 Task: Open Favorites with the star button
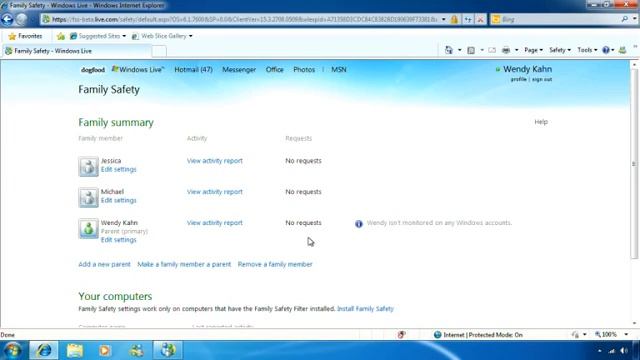tap(25, 36)
